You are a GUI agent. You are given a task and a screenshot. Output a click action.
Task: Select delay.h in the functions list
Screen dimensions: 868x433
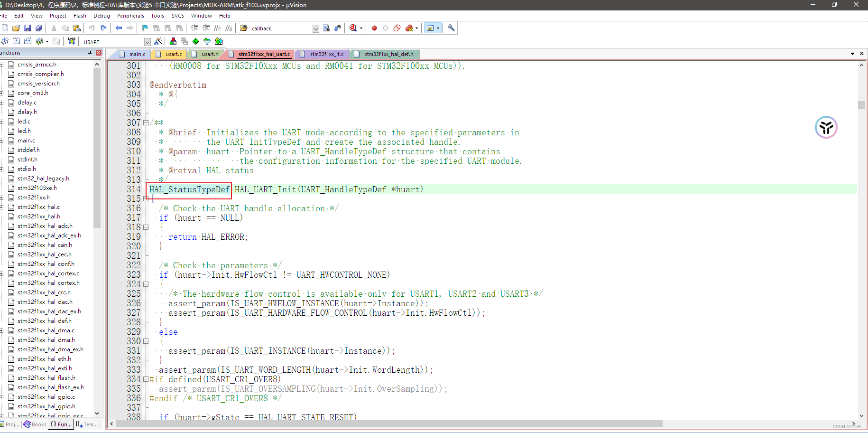coord(27,112)
